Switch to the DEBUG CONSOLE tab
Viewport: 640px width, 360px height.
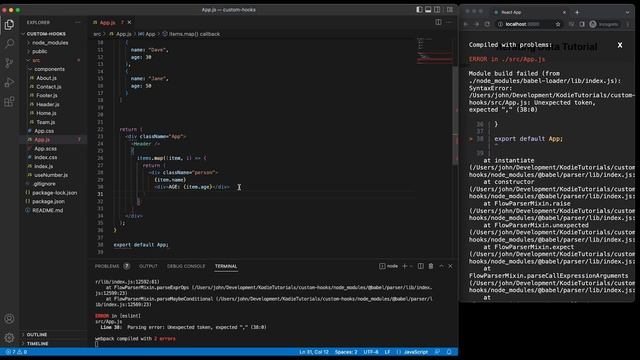[x=186, y=266]
